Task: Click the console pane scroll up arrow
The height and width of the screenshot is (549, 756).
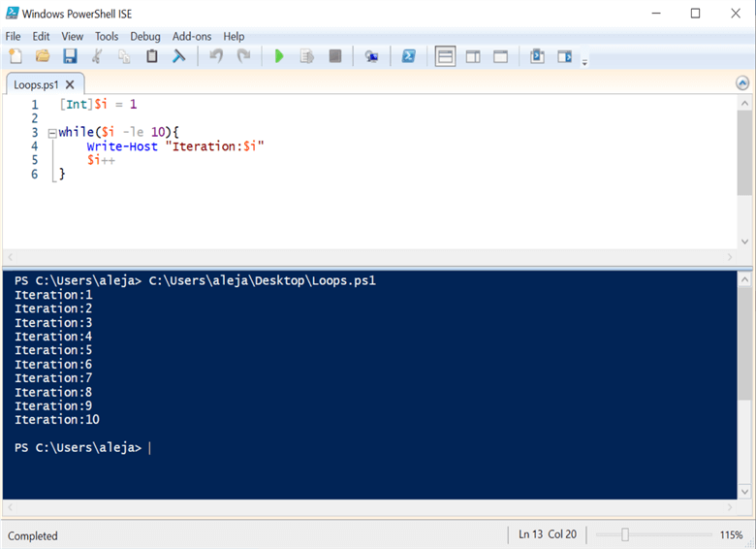Action: coord(744,279)
